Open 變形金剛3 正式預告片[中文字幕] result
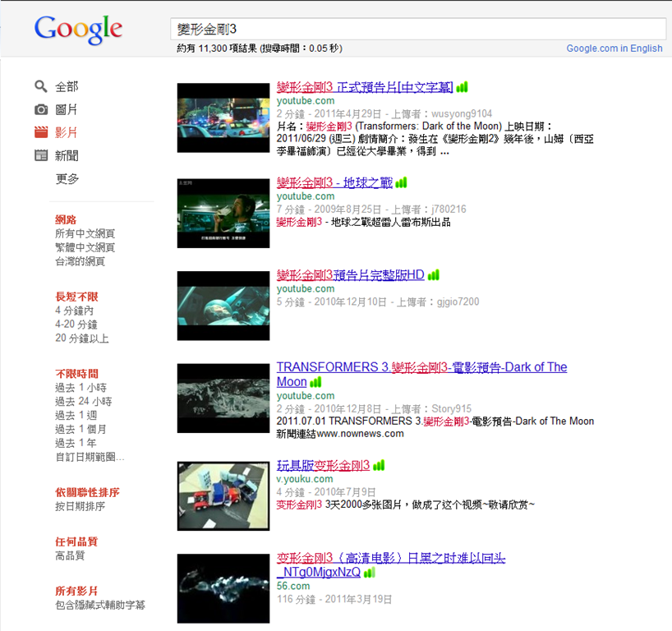The image size is (672, 631). point(365,87)
